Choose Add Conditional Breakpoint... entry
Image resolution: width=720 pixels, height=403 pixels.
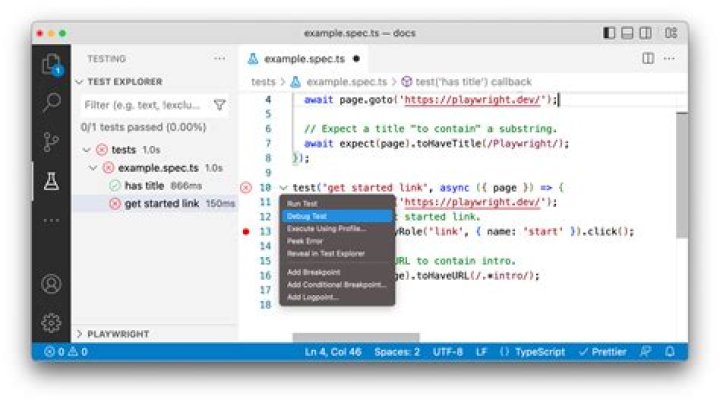pos(337,285)
